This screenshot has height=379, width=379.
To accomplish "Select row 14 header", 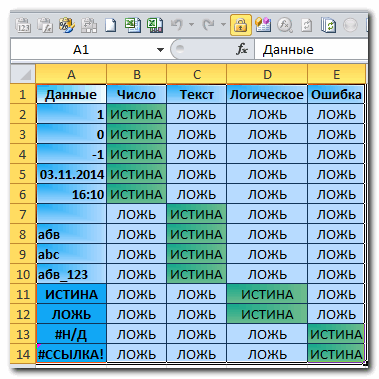I will (23, 354).
